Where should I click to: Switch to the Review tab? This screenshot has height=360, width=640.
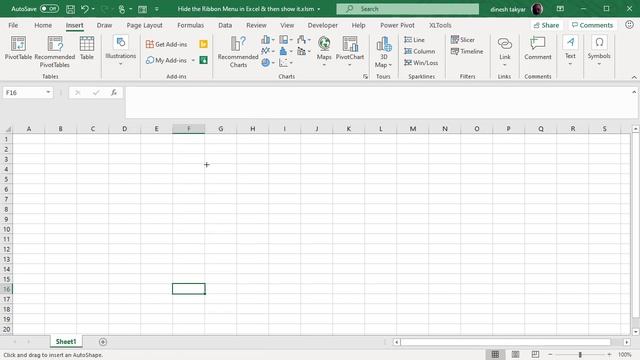tap(256, 25)
